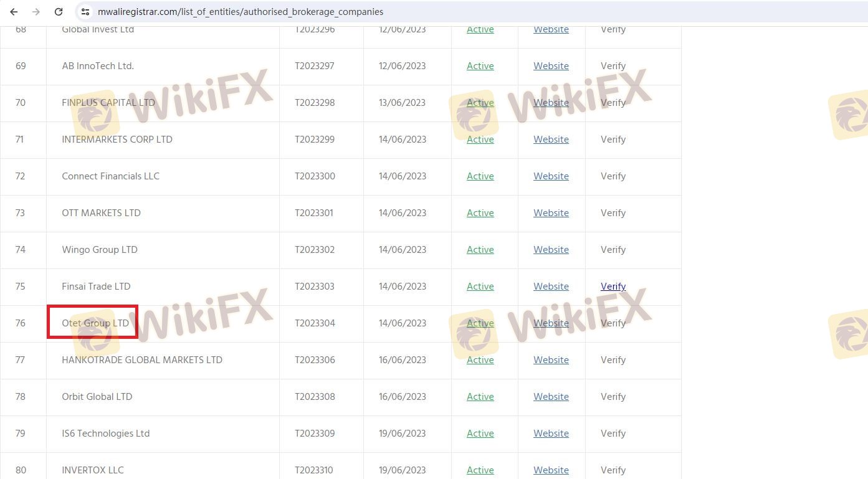Viewport: 868px width, 479px height.
Task: Click the date 16/06/2023 in Orbit Global row
Action: [403, 397]
